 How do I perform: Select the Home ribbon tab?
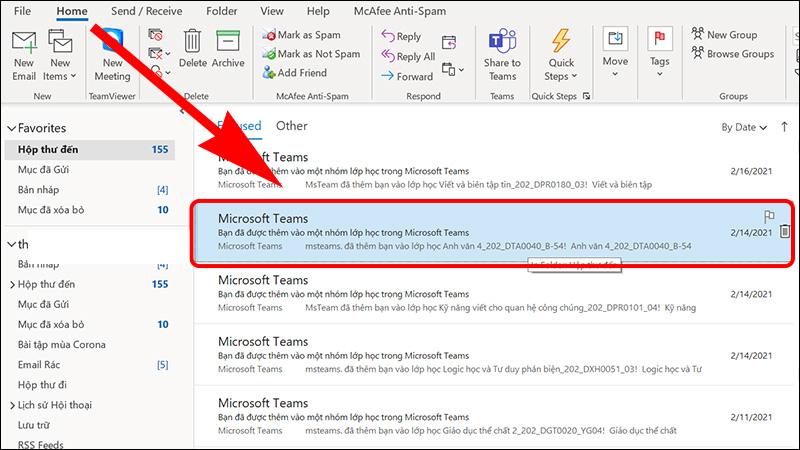pyautogui.click(x=72, y=11)
